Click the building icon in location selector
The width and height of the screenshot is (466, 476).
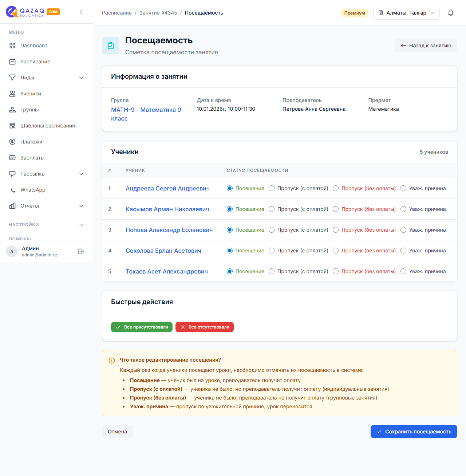pos(381,13)
